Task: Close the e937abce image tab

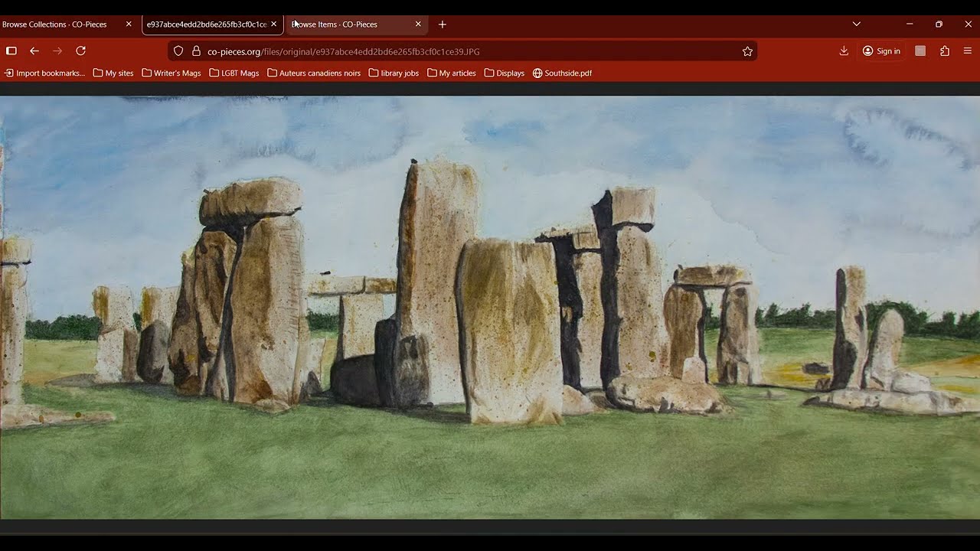Action: click(273, 24)
